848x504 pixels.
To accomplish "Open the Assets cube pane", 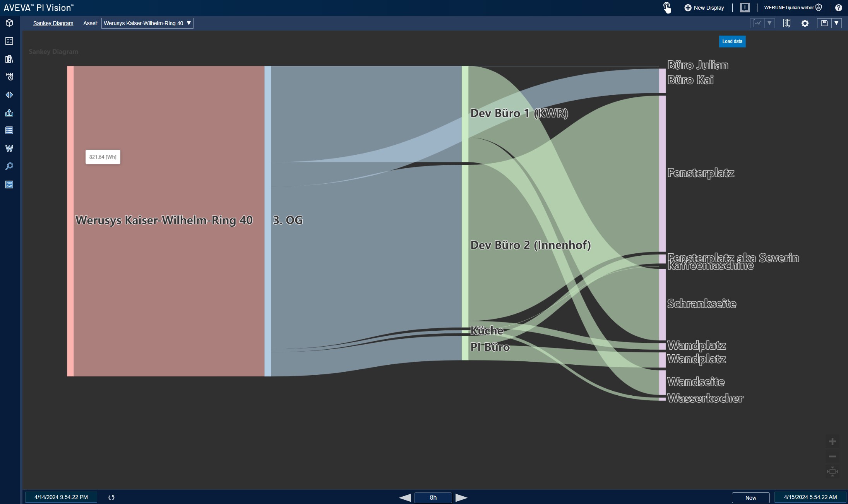I will pos(9,23).
